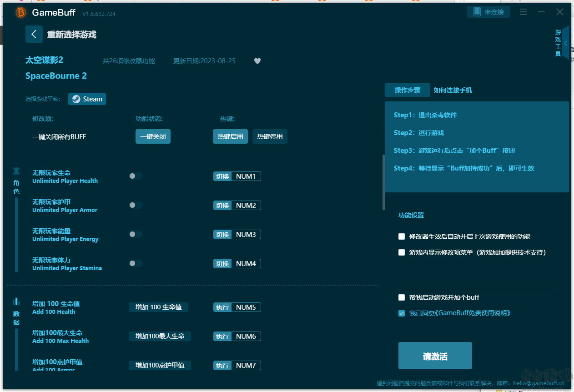Click the Step4 Buff加持成功 instruction text
Image resolution: width=574 pixels, height=392 pixels.
(x=464, y=168)
